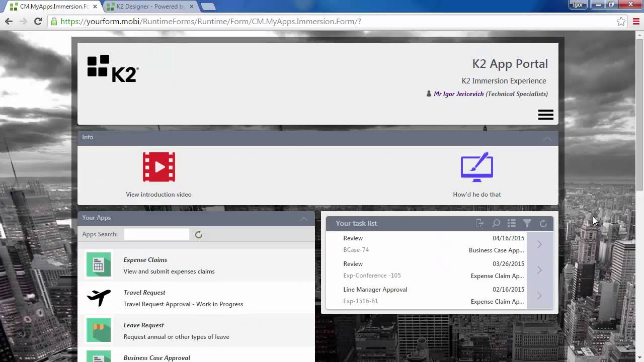Click the Exp-1516-61 folio text
This screenshot has width=644, height=362.
(361, 301)
